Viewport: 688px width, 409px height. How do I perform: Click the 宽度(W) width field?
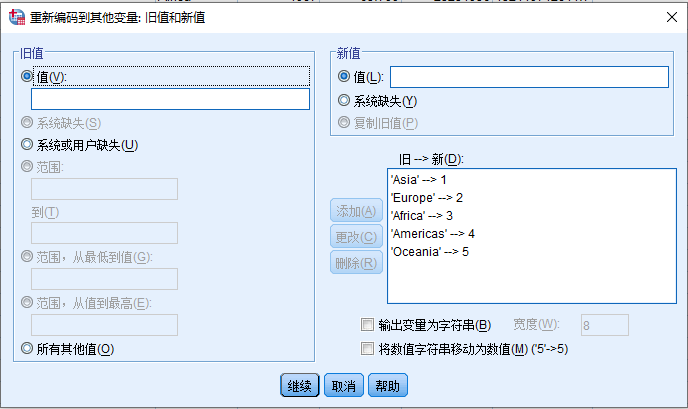pyautogui.click(x=605, y=325)
